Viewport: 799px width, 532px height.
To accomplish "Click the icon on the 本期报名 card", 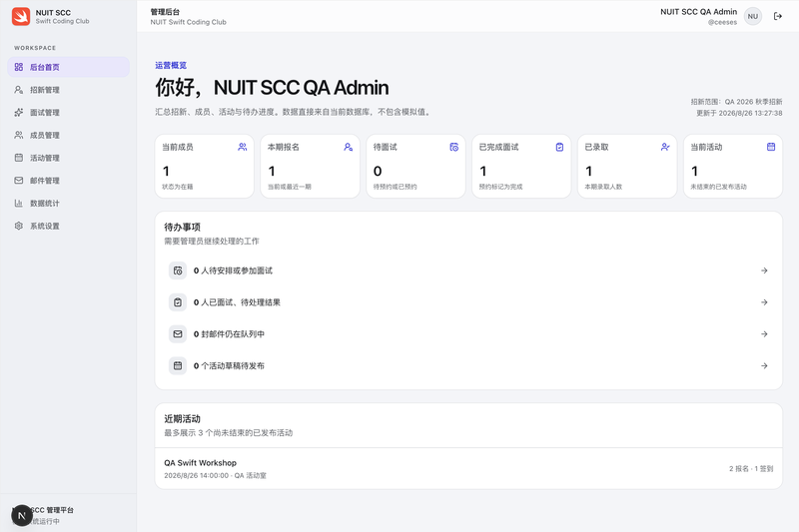I will click(x=348, y=147).
